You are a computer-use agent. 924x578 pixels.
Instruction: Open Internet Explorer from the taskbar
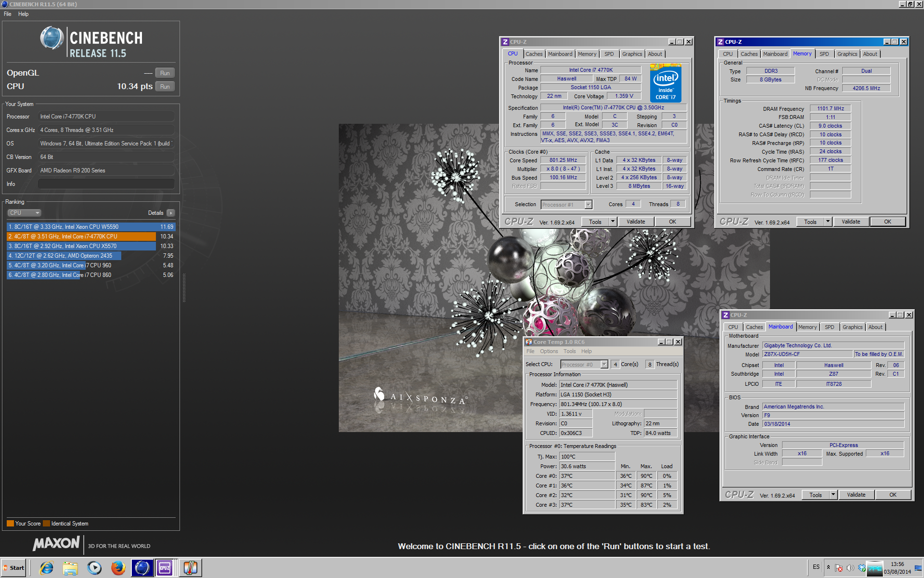47,568
